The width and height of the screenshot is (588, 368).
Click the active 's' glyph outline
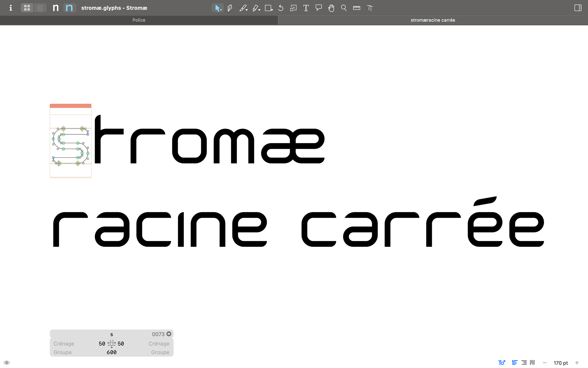click(70, 146)
